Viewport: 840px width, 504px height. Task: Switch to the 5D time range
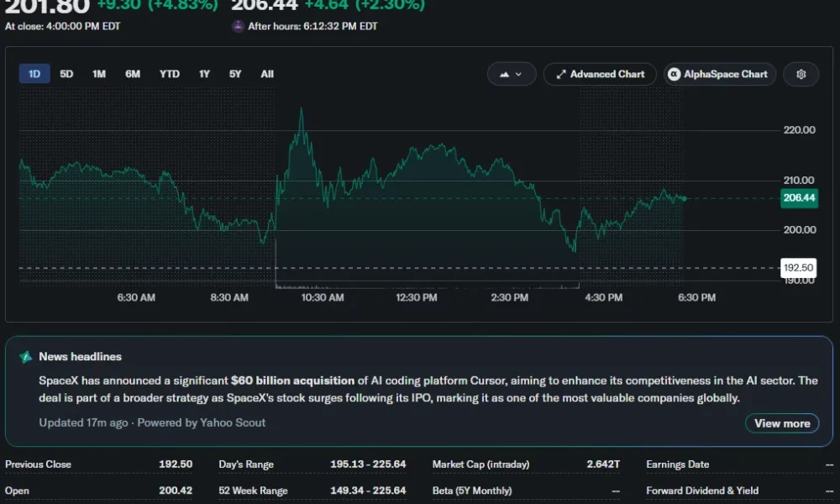pos(66,74)
